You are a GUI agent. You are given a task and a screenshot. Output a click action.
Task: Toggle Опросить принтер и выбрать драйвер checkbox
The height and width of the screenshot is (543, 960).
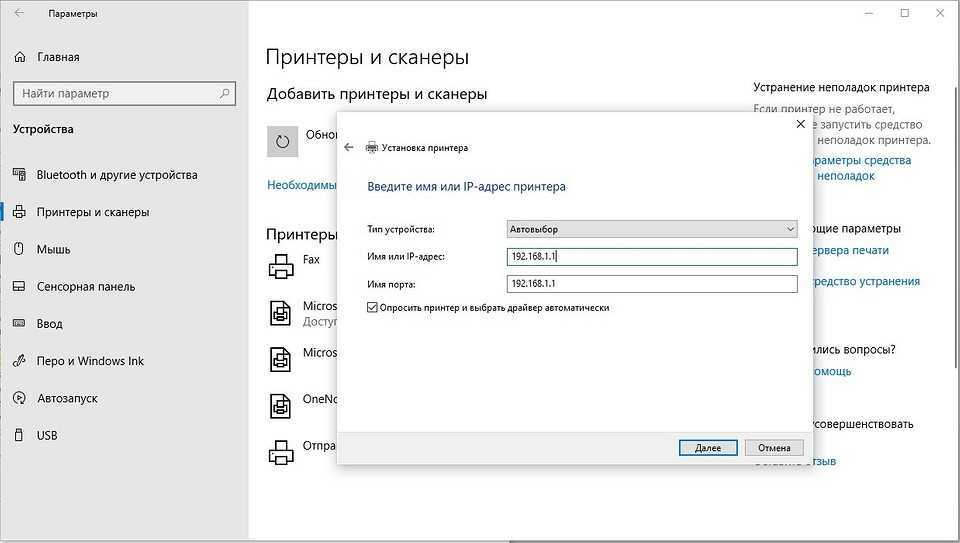click(372, 307)
